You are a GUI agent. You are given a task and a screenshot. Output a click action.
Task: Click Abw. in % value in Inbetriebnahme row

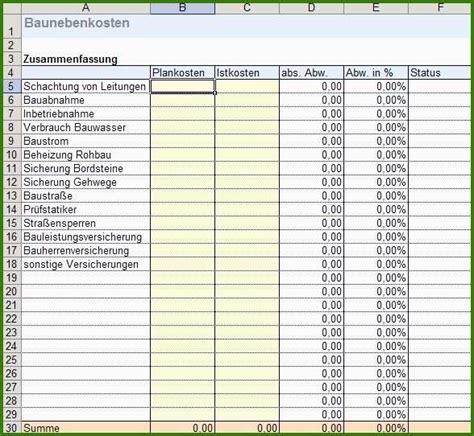click(x=376, y=114)
